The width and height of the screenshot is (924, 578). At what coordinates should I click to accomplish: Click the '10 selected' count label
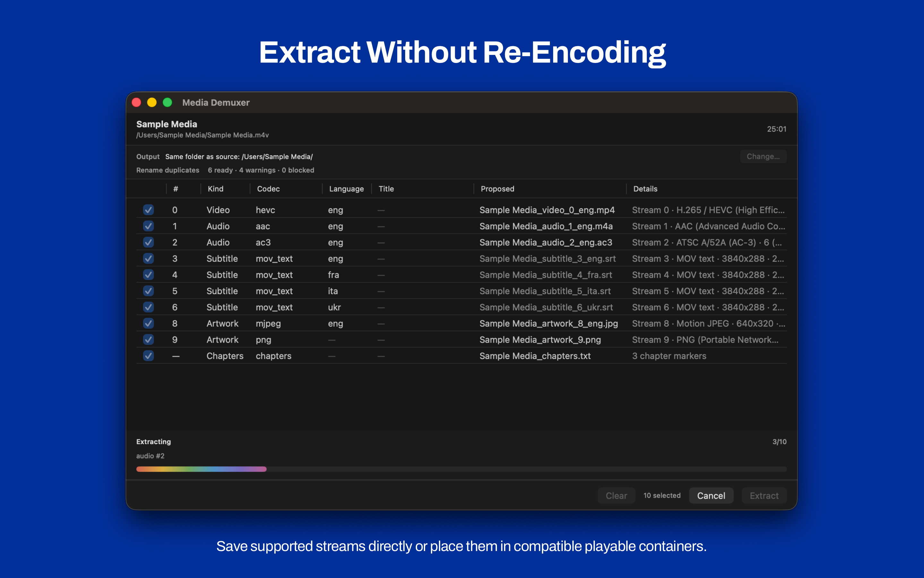click(662, 495)
